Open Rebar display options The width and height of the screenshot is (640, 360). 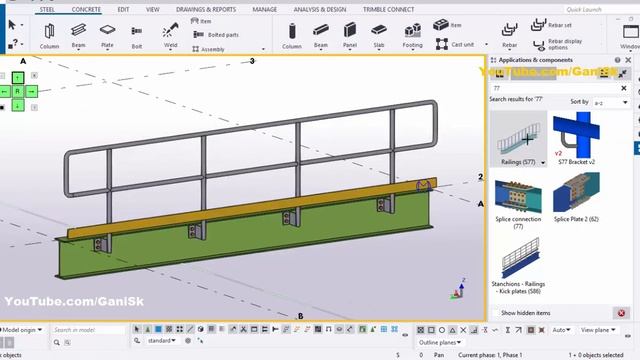tap(558, 44)
